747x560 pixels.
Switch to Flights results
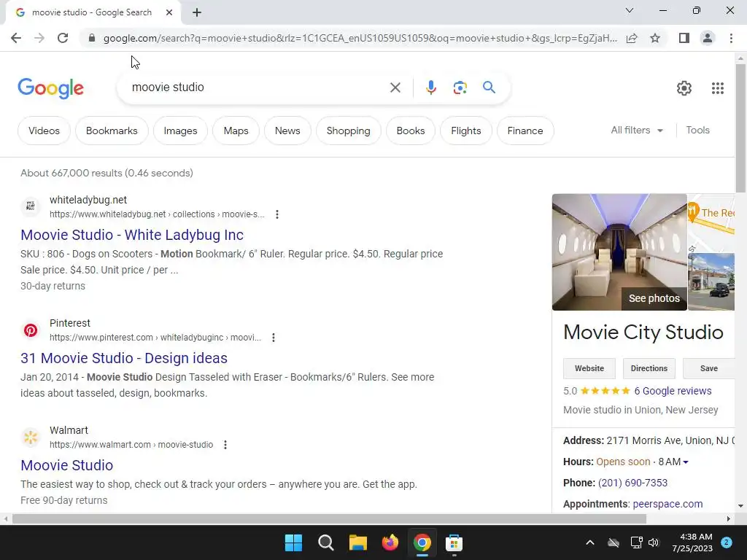click(466, 131)
